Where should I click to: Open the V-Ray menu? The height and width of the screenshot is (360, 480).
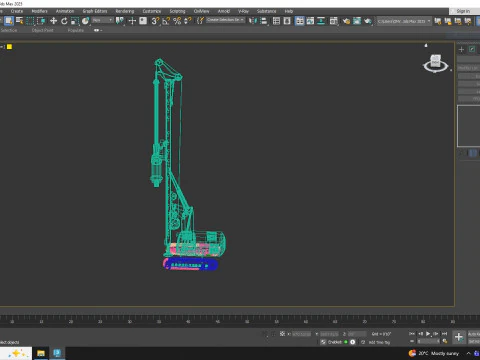click(x=243, y=11)
